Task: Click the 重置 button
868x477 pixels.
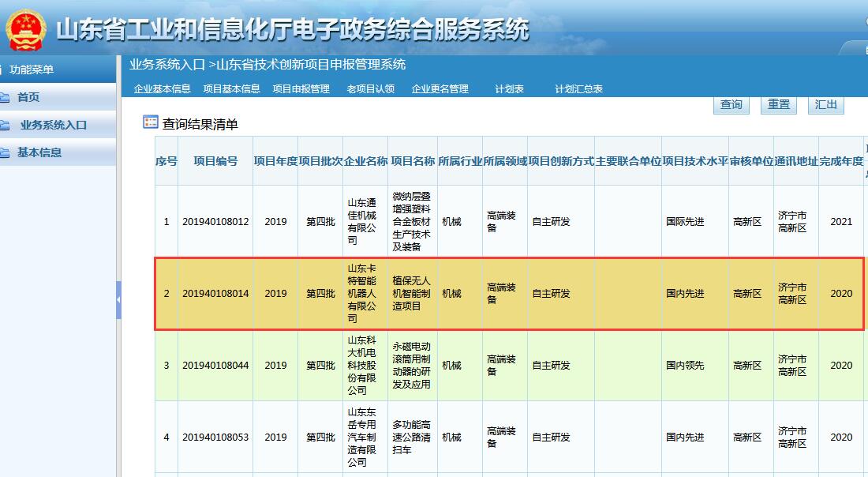Action: [778, 105]
